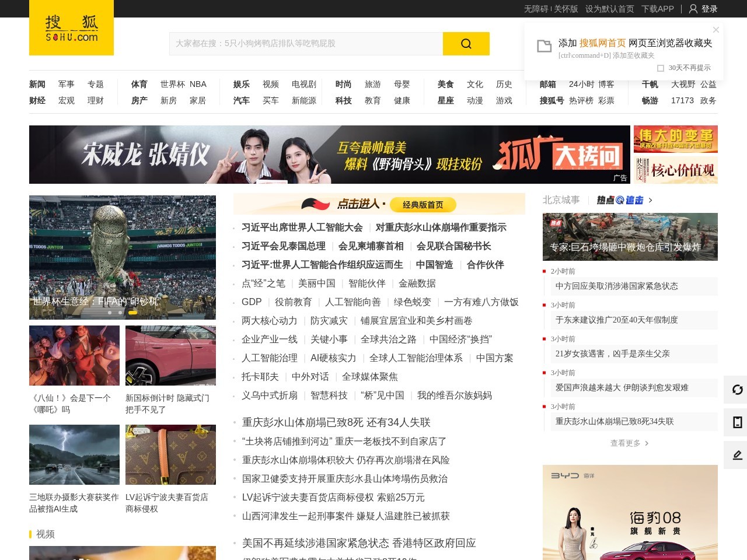Click the Sohu logo

point(71,28)
